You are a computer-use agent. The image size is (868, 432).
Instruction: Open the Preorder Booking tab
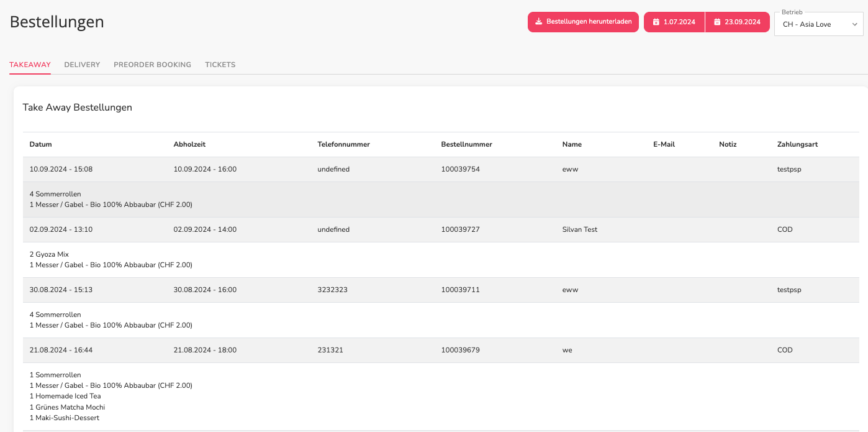click(152, 65)
